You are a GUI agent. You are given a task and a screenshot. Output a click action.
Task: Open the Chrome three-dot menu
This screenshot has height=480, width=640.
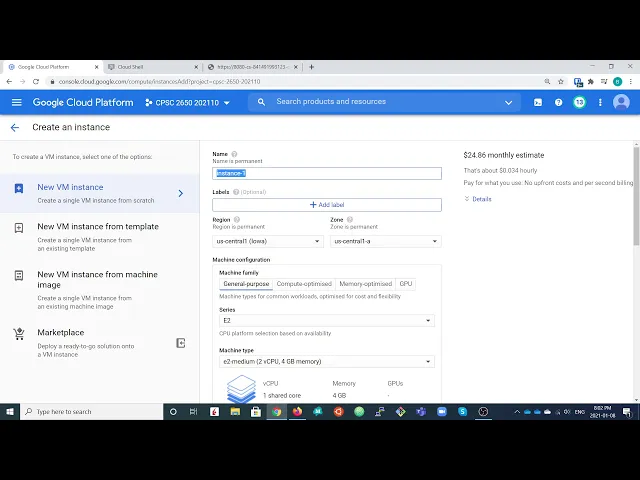[631, 82]
